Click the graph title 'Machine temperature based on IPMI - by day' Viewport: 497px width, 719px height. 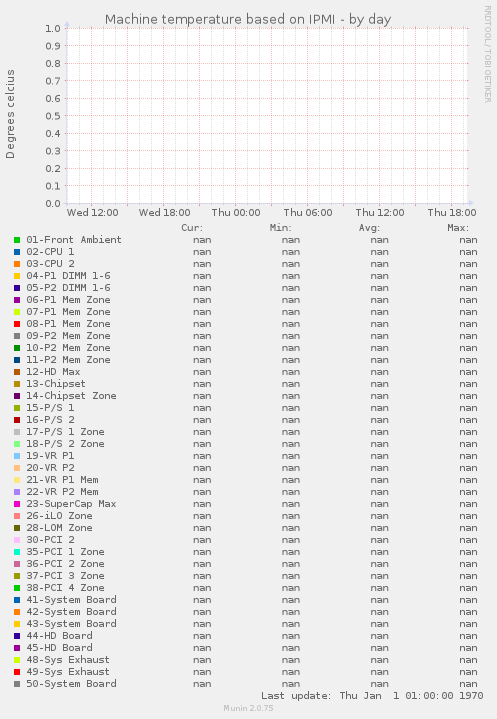click(x=248, y=19)
